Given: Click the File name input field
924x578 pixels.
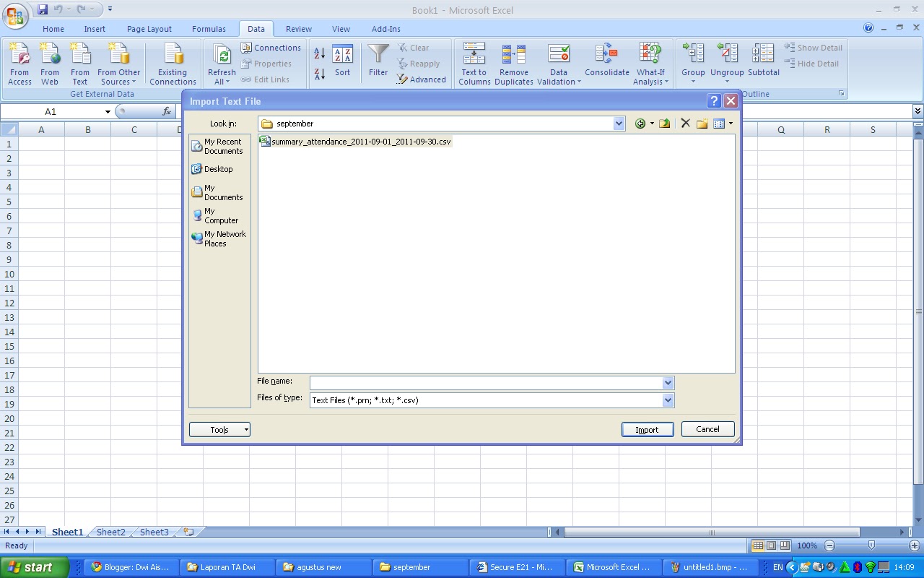Looking at the screenshot, I should click(x=486, y=383).
